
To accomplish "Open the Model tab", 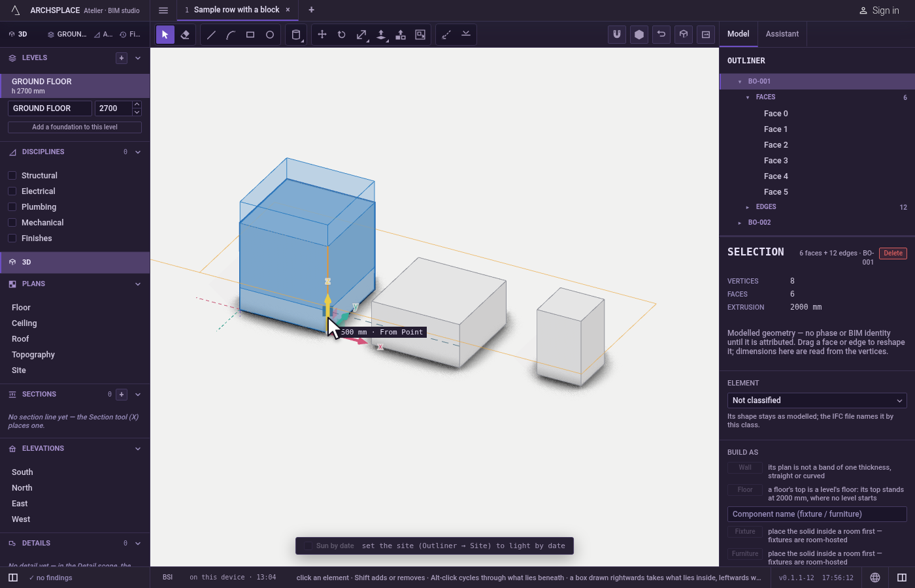I will 739,34.
